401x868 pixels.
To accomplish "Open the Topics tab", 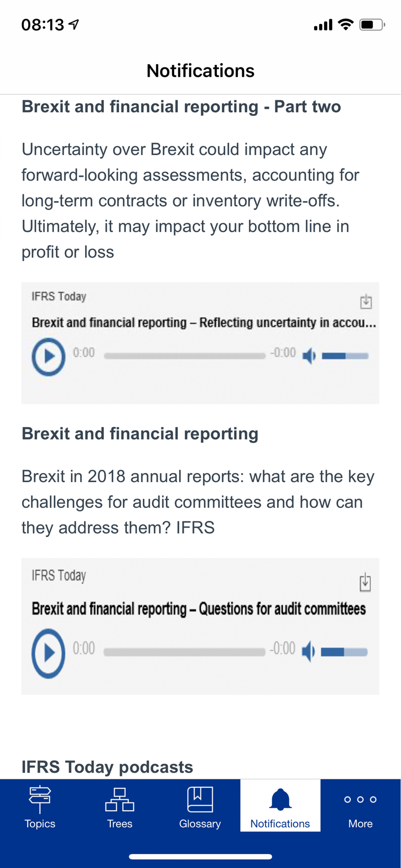I will pos(40,806).
